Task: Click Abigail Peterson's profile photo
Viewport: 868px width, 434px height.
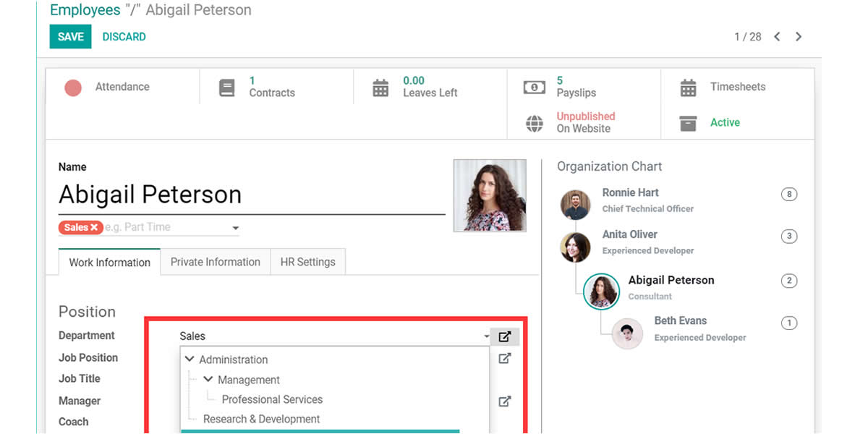Action: coord(490,195)
